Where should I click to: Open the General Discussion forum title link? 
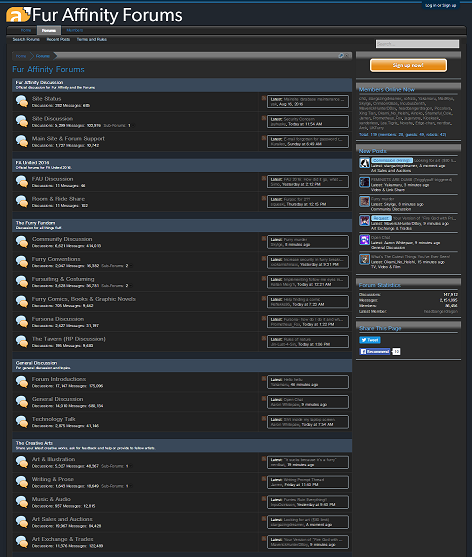pyautogui.click(x=58, y=399)
